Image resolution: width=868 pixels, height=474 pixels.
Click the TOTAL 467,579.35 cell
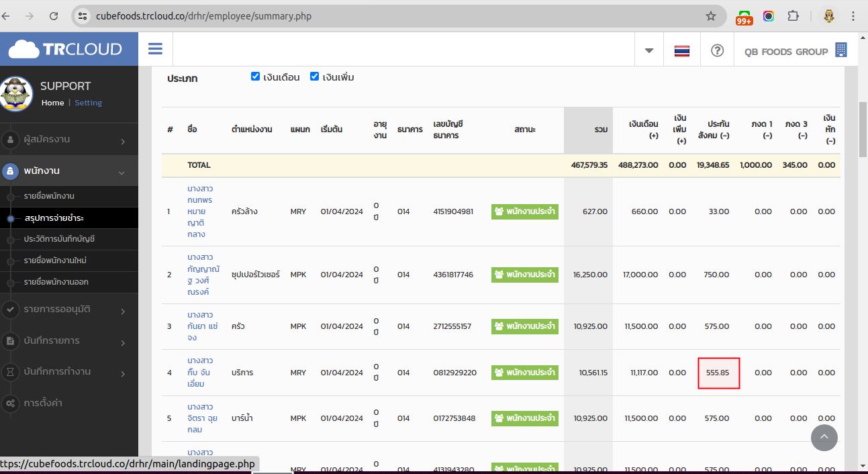click(590, 165)
